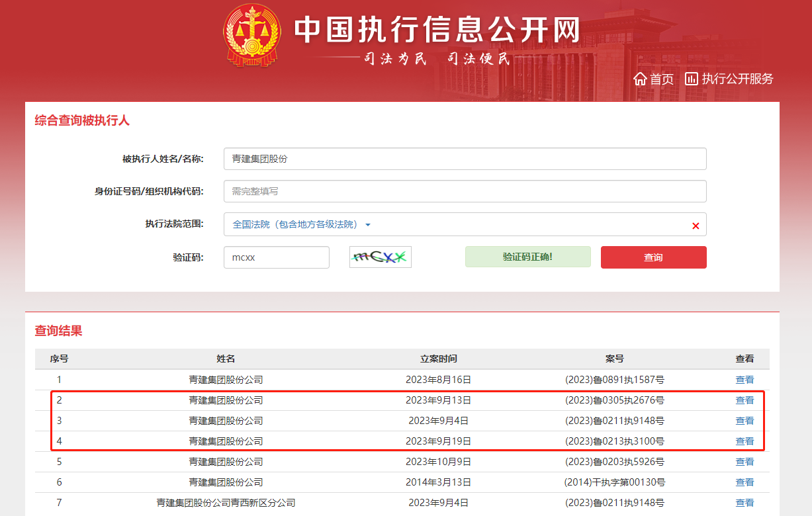812x516 pixels.
Task: View details for case (2023)鲁0305执2676号
Action: coord(744,400)
